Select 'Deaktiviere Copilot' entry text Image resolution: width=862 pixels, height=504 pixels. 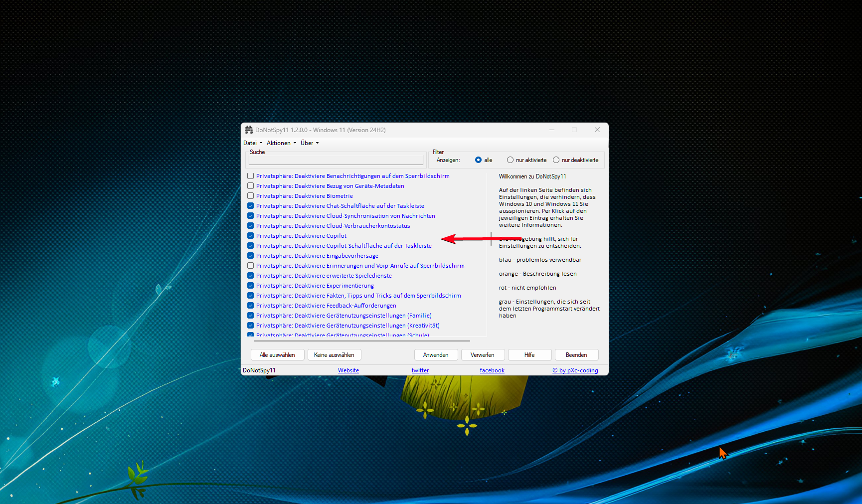[x=301, y=236]
